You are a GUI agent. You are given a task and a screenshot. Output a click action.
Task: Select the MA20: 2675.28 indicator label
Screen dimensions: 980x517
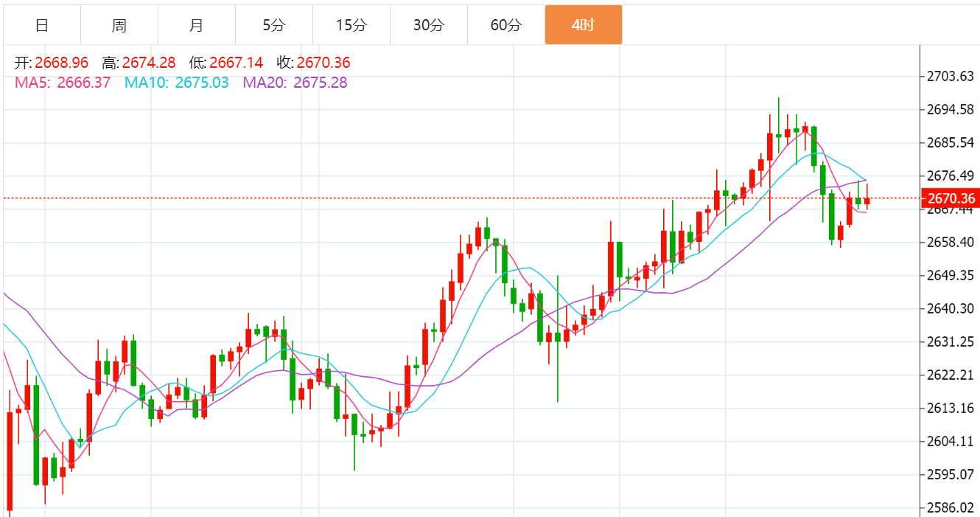click(x=295, y=83)
